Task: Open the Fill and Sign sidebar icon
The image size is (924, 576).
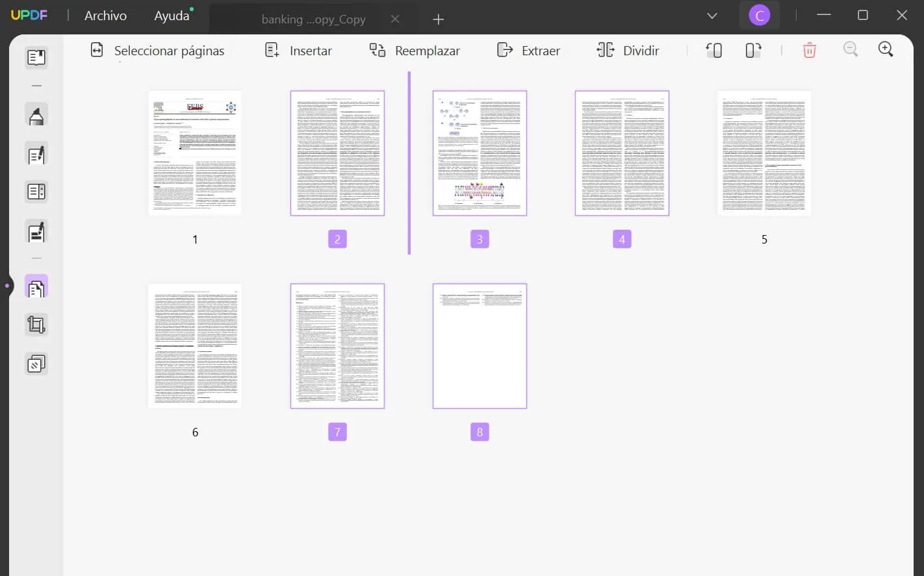Action: point(36,232)
